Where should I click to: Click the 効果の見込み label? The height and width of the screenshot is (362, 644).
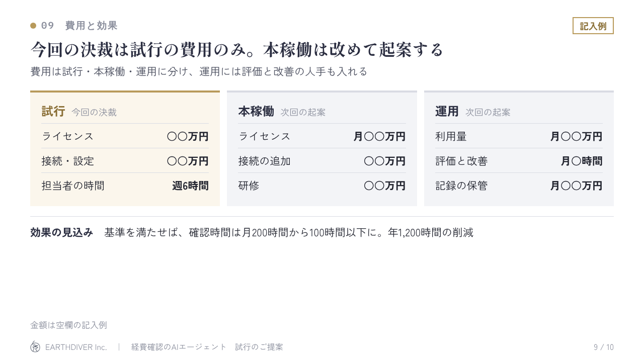click(x=62, y=232)
